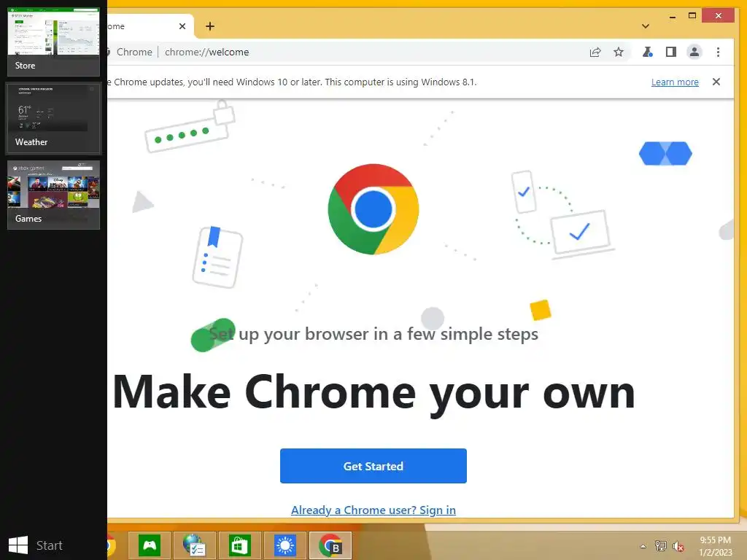Image resolution: width=747 pixels, height=560 pixels.
Task: Open Already a Chrome user? Sign in
Action: [x=373, y=510]
